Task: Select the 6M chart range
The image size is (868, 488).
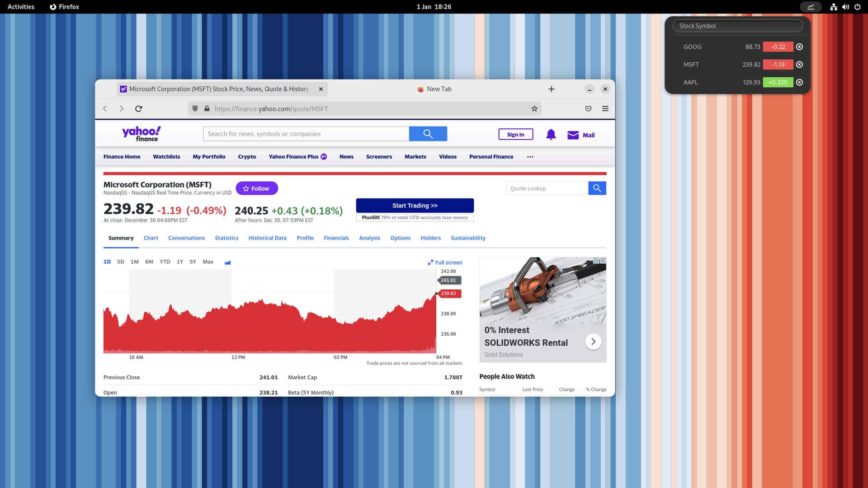Action: (x=149, y=262)
